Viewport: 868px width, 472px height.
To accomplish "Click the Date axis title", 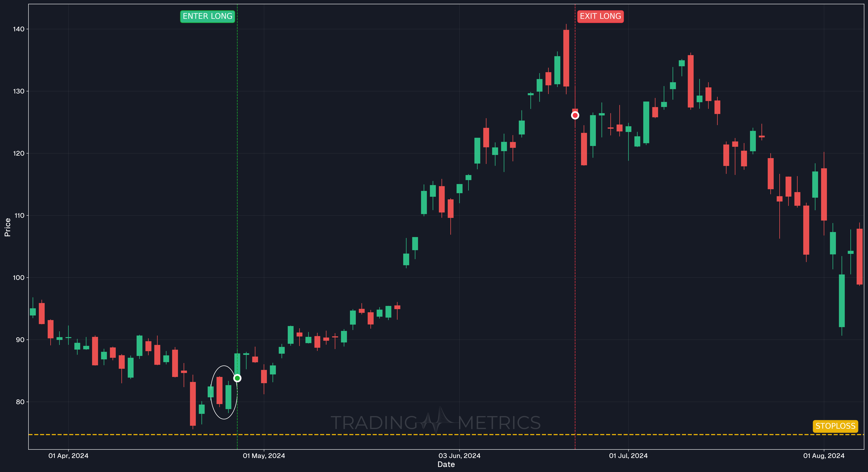I will click(x=446, y=465).
